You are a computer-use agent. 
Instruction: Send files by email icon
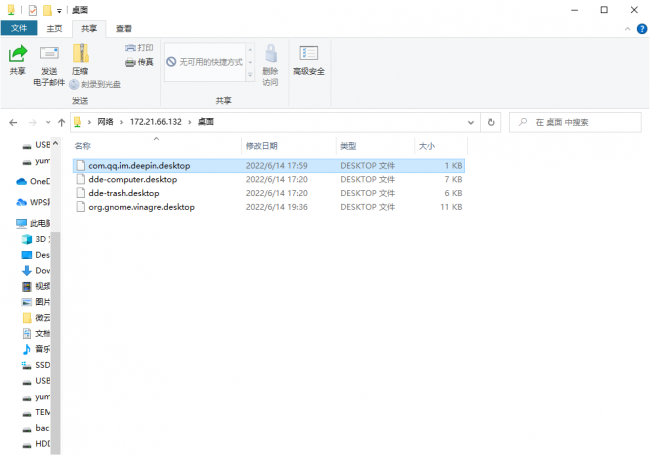tap(49, 54)
